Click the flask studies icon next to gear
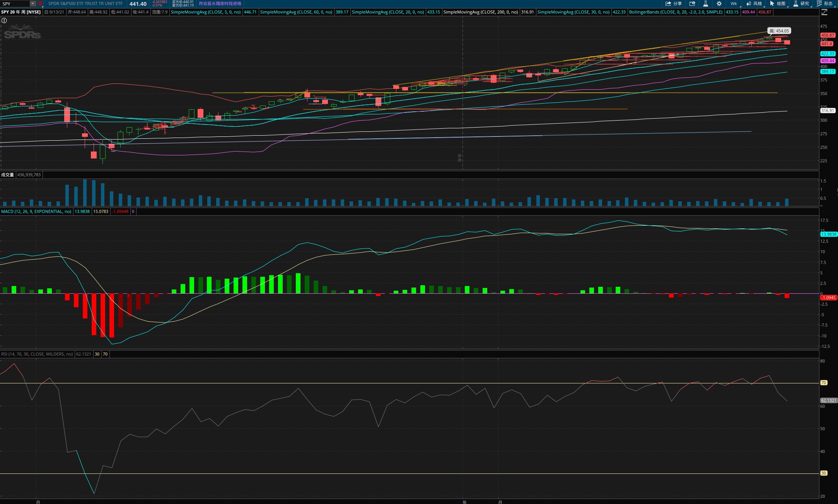838x504 pixels. [705, 3]
